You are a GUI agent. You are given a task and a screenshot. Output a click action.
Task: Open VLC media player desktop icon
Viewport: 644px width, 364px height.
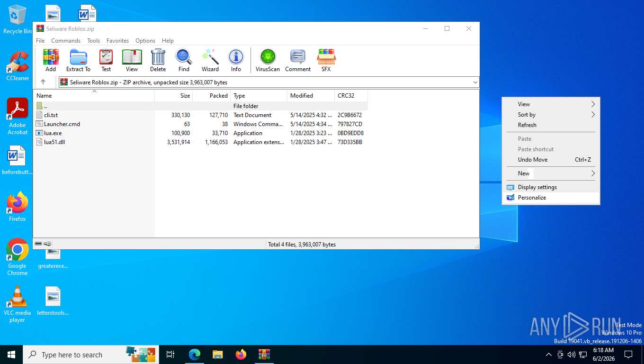[x=18, y=304]
